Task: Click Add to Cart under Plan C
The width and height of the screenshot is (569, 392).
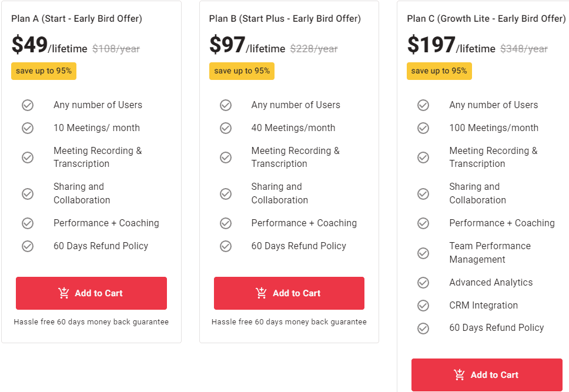Action: tap(487, 374)
